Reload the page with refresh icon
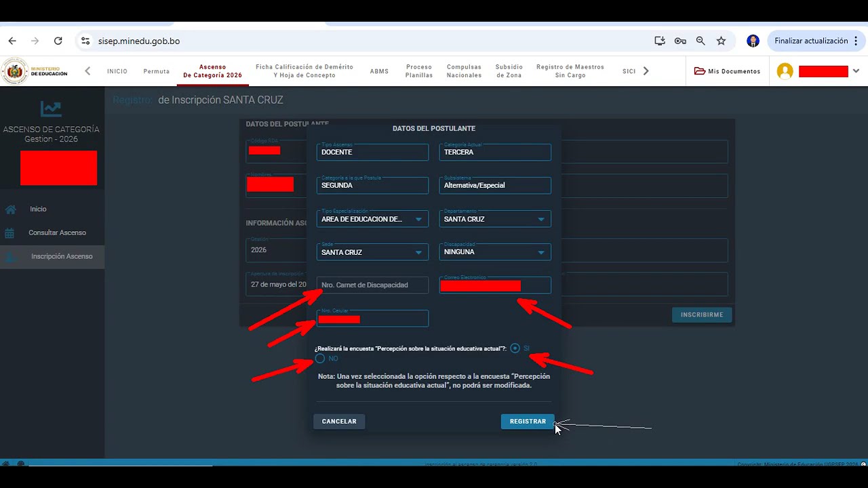 click(x=58, y=41)
